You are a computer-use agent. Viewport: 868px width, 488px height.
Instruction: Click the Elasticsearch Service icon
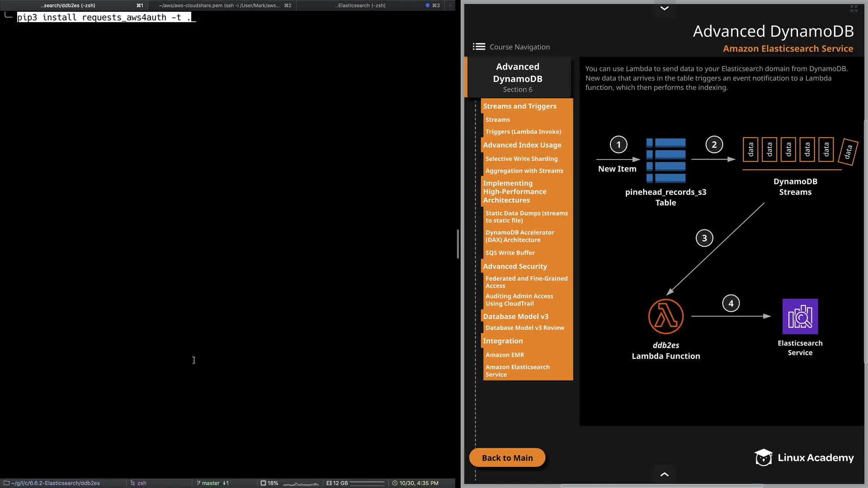(x=800, y=316)
